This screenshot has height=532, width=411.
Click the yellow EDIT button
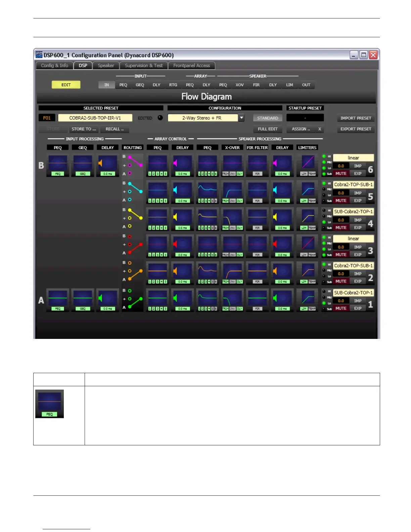(66, 85)
